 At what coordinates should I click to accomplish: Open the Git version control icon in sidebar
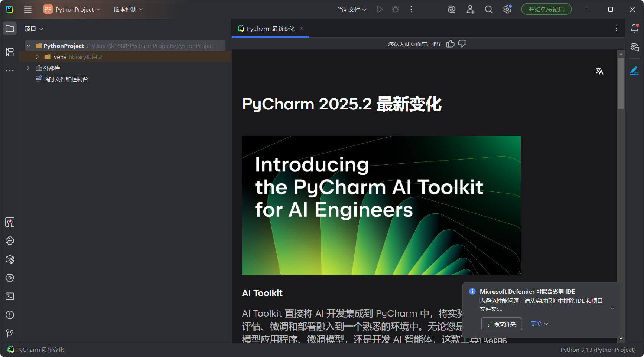[x=10, y=334]
